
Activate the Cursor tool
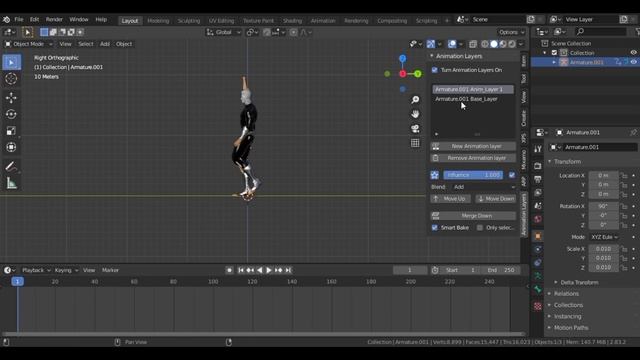(x=11, y=79)
